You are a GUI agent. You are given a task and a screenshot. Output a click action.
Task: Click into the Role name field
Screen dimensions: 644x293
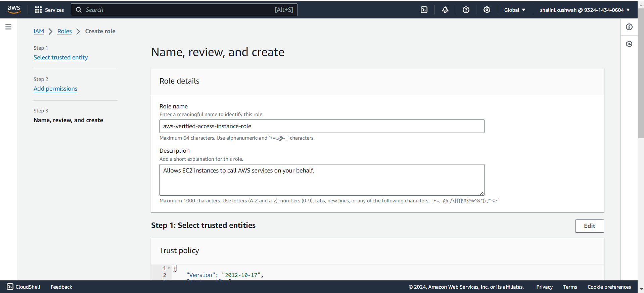322,126
